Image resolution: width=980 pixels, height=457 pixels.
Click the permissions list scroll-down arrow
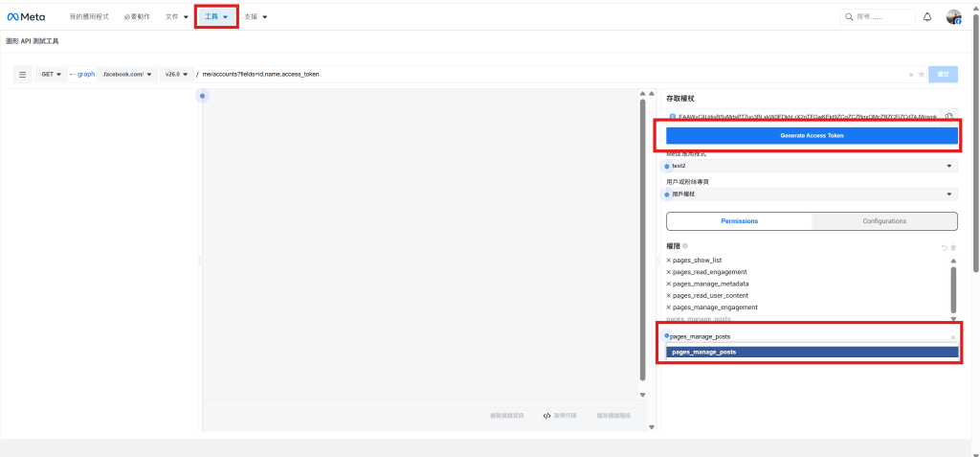953,319
